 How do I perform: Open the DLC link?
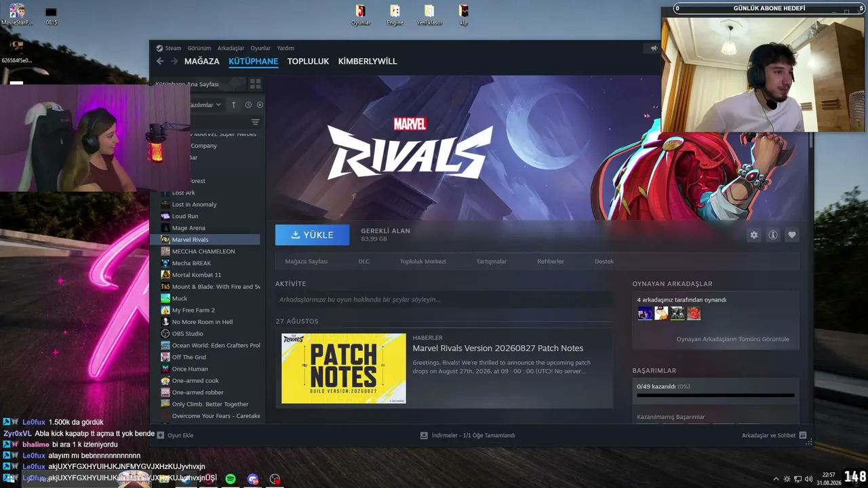364,262
